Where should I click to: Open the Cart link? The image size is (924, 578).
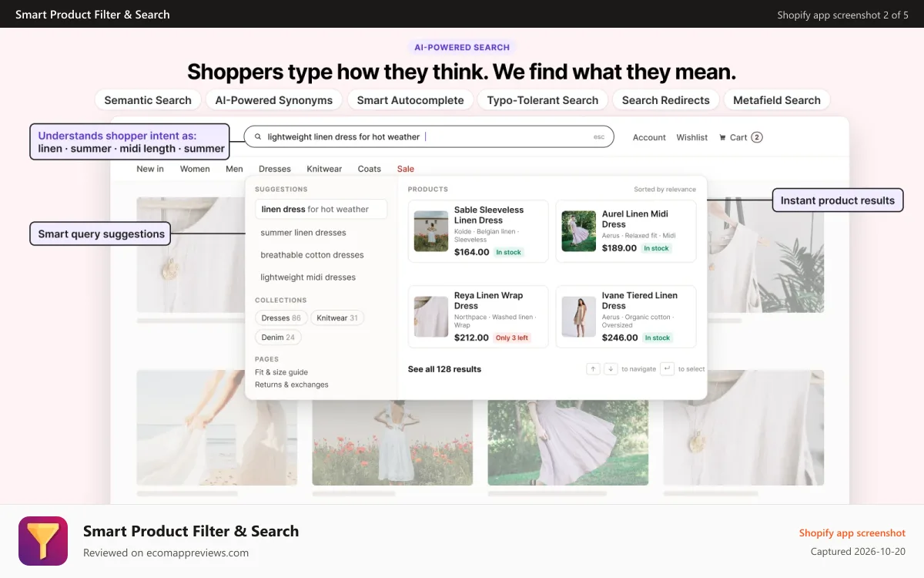point(738,137)
